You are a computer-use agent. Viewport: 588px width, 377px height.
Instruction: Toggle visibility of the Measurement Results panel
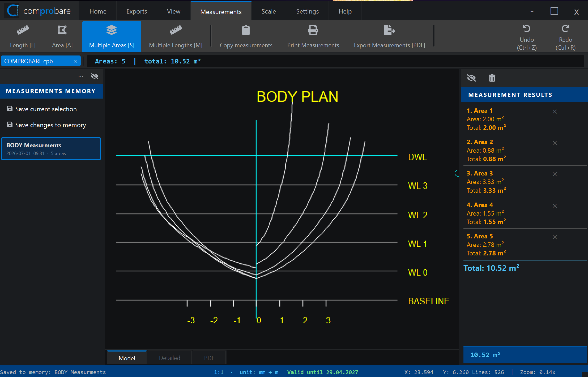pyautogui.click(x=471, y=78)
